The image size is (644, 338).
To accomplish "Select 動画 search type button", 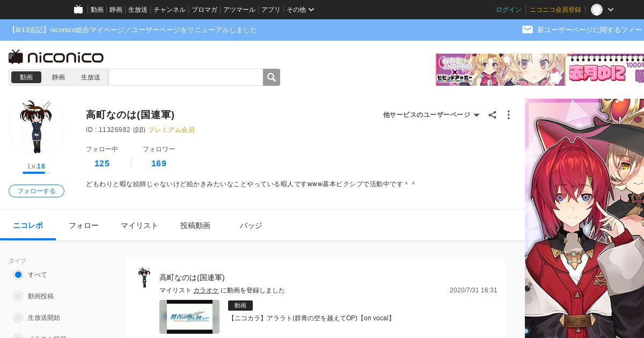I will [x=26, y=77].
